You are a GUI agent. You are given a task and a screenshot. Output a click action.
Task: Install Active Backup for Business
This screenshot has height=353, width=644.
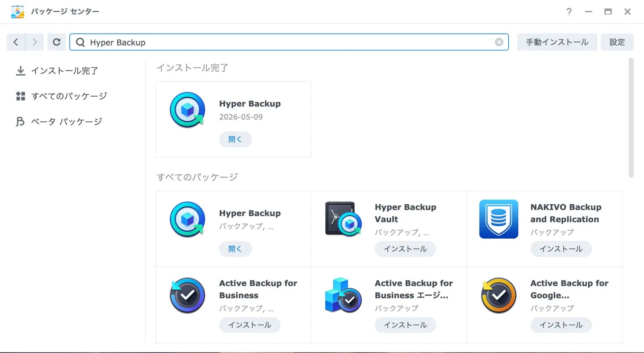tap(250, 325)
